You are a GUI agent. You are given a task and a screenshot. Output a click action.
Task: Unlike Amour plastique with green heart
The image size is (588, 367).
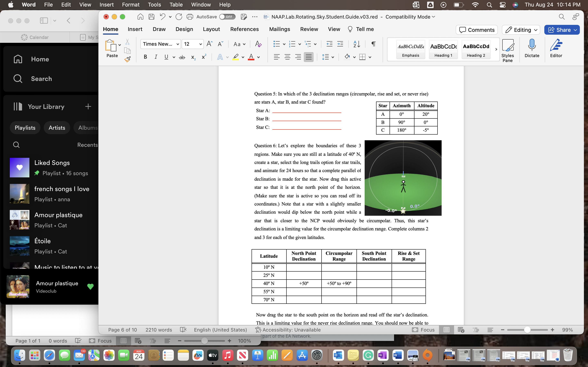pyautogui.click(x=90, y=287)
